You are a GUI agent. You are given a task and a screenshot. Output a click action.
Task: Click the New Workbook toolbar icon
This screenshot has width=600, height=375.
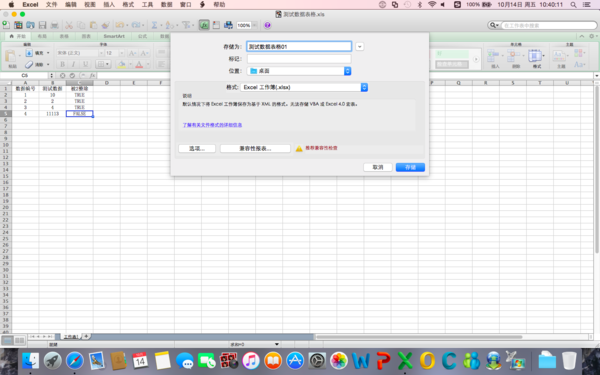point(6,25)
